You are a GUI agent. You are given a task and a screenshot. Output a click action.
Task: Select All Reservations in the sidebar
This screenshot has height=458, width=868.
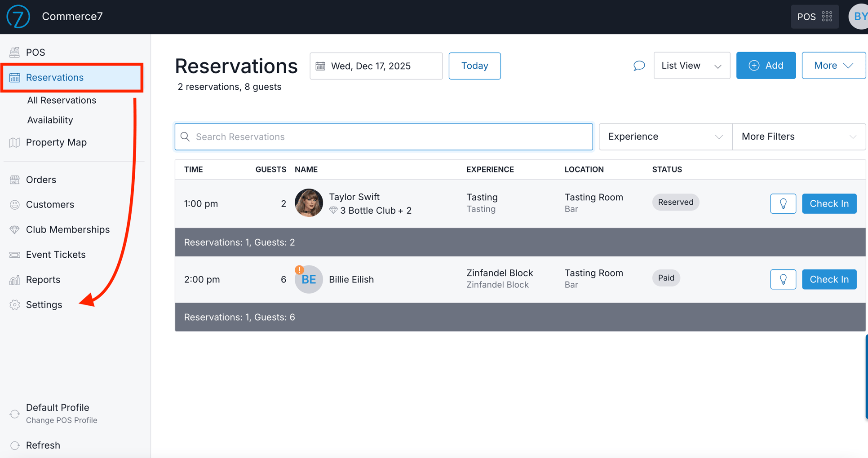[x=62, y=100]
